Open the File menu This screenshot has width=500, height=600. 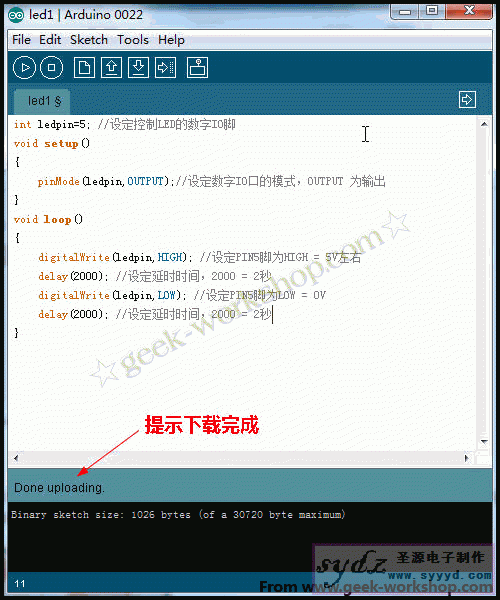pyautogui.click(x=21, y=40)
